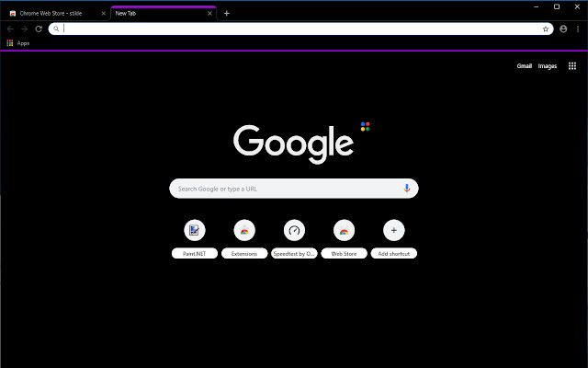
Task: Click the Speedtest by O... label
Action: pyautogui.click(x=294, y=254)
